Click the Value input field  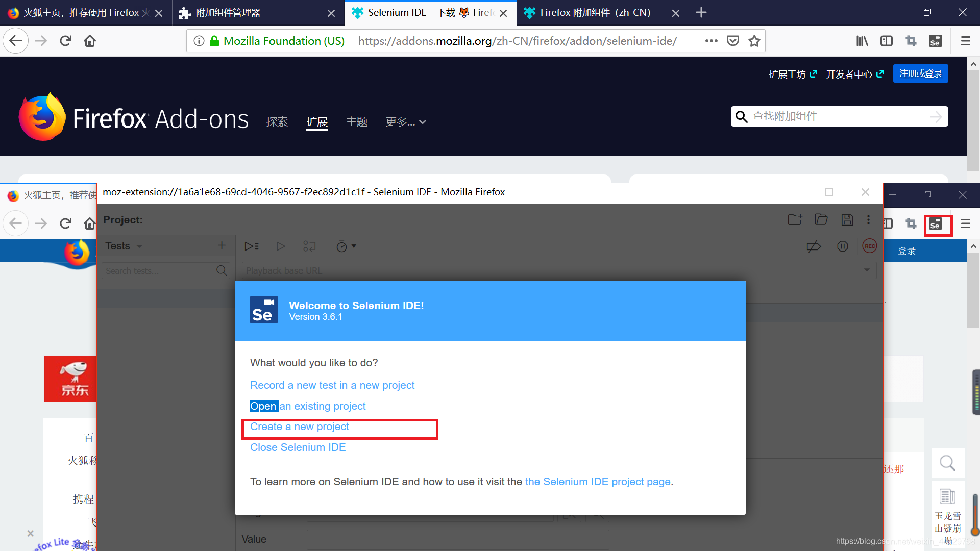[x=458, y=539]
